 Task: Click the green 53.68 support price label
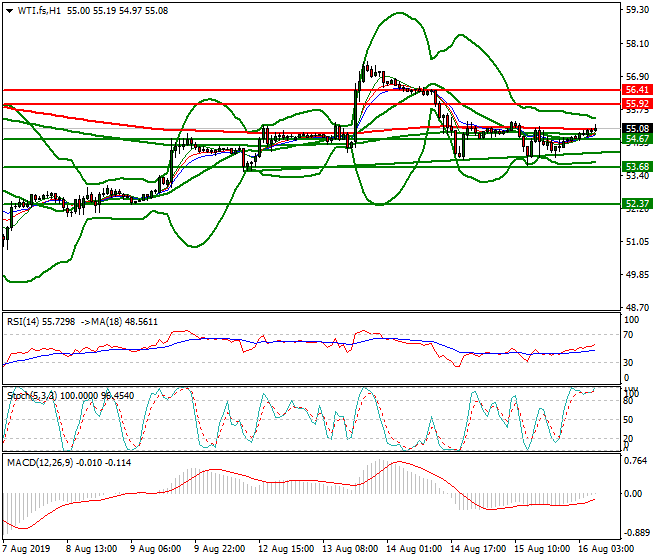[x=637, y=167]
